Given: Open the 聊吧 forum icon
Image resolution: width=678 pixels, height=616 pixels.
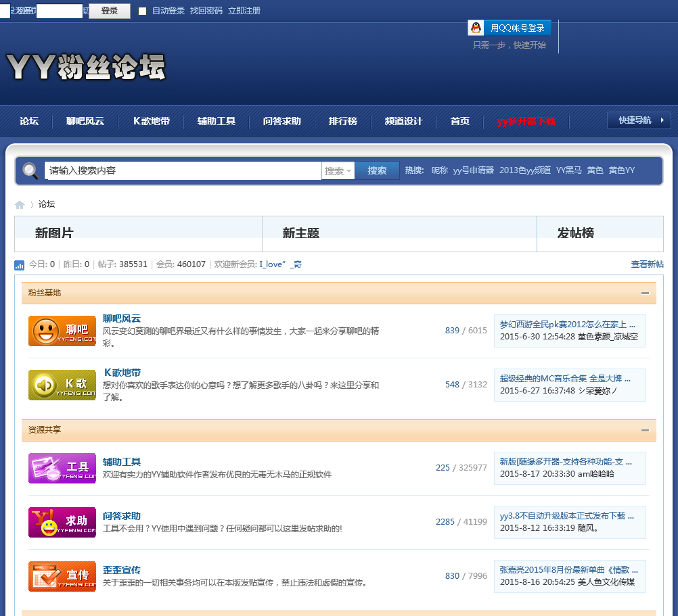Looking at the screenshot, I should pyautogui.click(x=62, y=331).
